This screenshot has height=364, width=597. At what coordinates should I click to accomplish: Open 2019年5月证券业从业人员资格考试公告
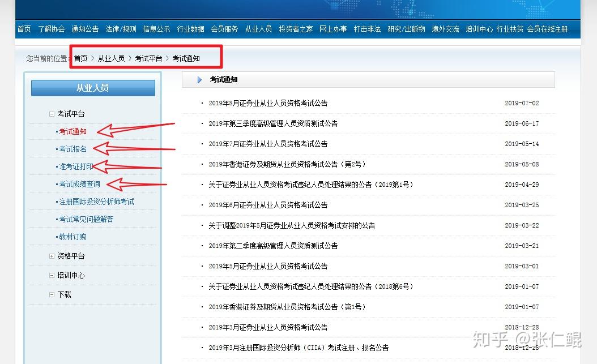(268, 266)
